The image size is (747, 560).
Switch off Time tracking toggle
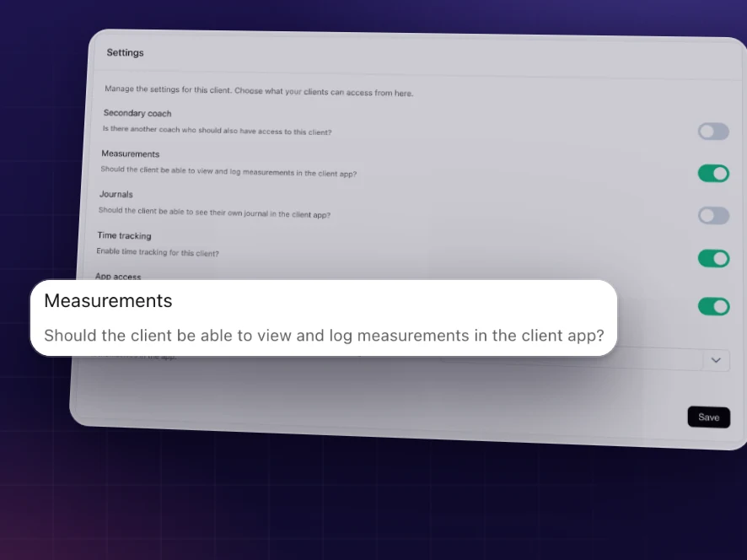tap(713, 258)
